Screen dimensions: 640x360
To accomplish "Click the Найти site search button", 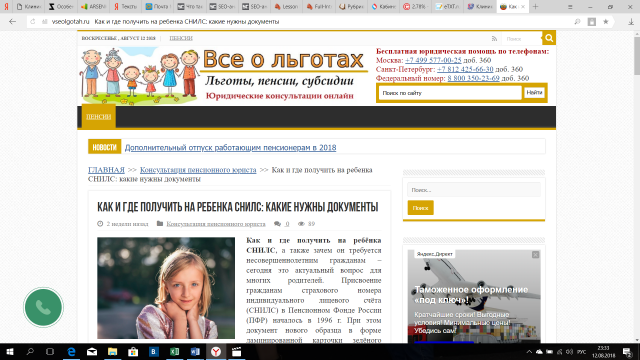I will click(534, 93).
